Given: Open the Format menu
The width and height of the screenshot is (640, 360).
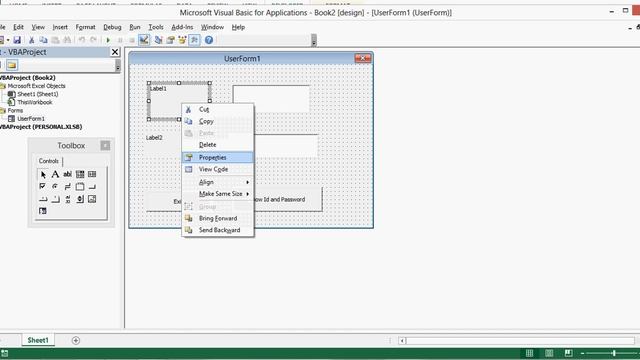Looking at the screenshot, I should pos(85,27).
